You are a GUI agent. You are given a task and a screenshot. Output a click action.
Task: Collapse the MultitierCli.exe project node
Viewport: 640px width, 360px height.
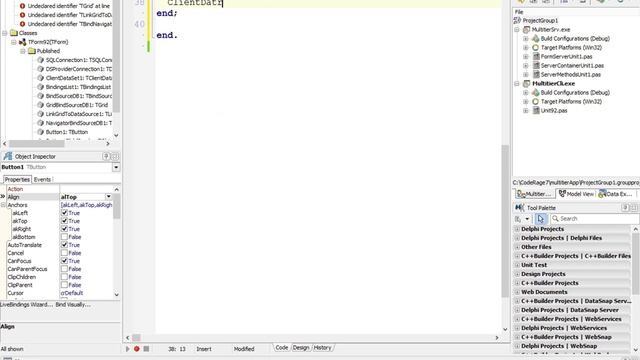[517, 83]
